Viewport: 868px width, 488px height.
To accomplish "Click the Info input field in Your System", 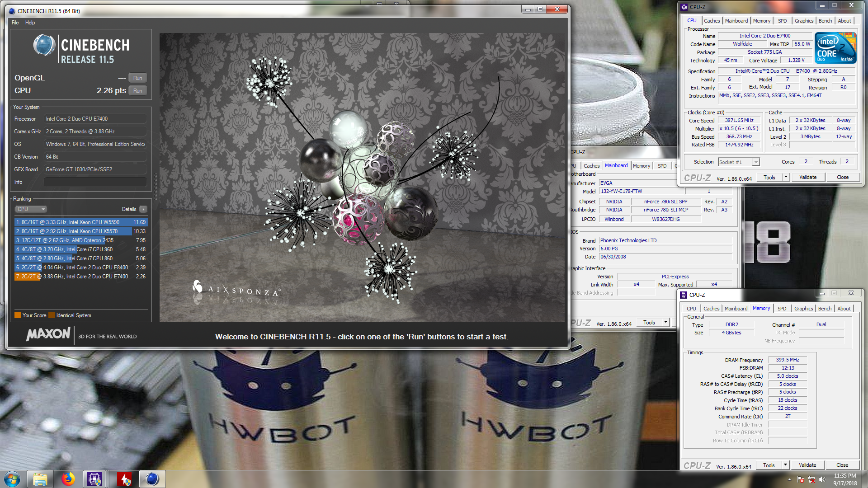I will [95, 182].
